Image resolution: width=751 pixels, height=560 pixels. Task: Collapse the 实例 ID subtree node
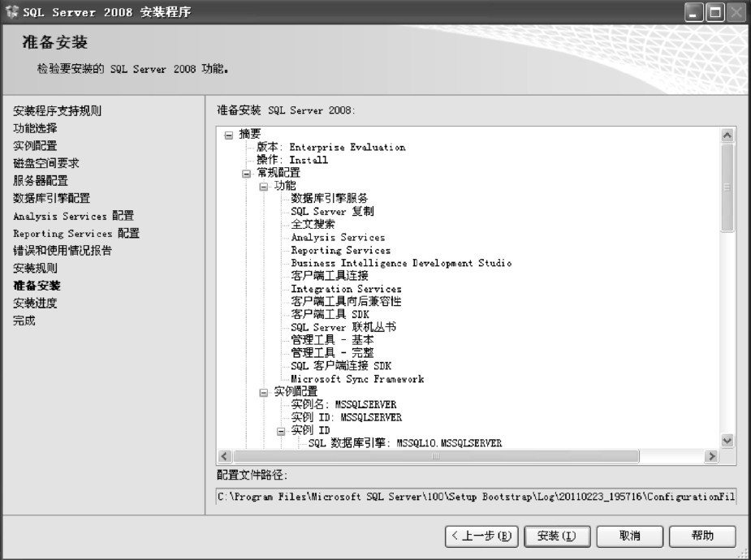[281, 431]
